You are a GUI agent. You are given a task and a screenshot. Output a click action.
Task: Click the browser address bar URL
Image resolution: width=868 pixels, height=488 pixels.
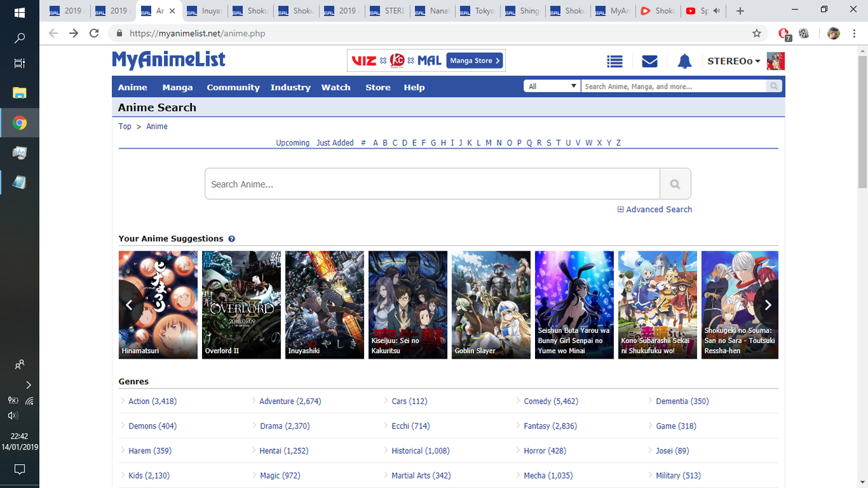[x=197, y=33]
